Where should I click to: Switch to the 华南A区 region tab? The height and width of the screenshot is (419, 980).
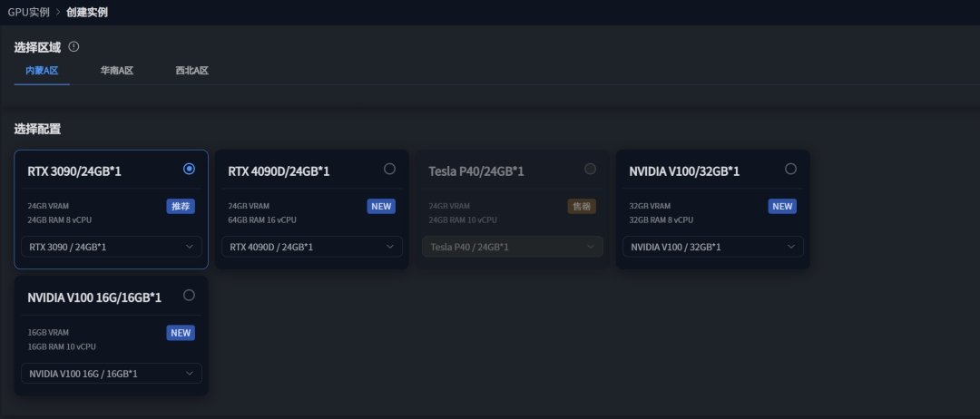coord(117,71)
